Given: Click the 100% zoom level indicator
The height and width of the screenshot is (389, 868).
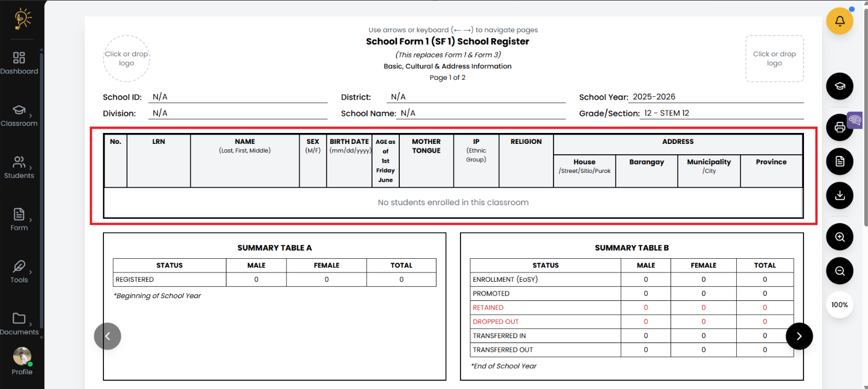Looking at the screenshot, I should click(840, 305).
